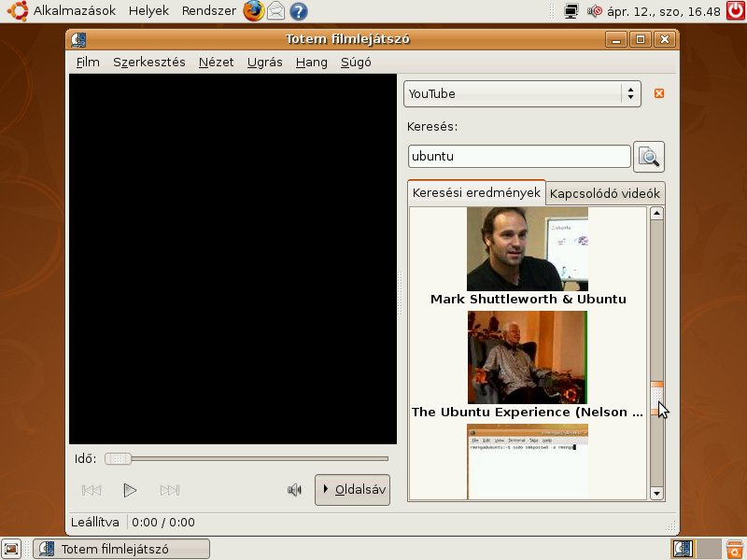Click the clock showing ápr. 12., szo, 16.48
The width and height of the screenshot is (747, 560).
point(664,11)
